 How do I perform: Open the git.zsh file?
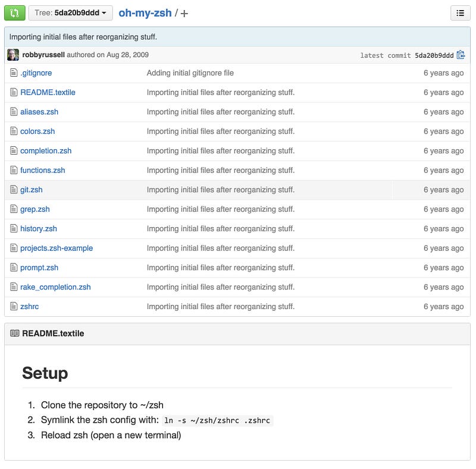[32, 190]
